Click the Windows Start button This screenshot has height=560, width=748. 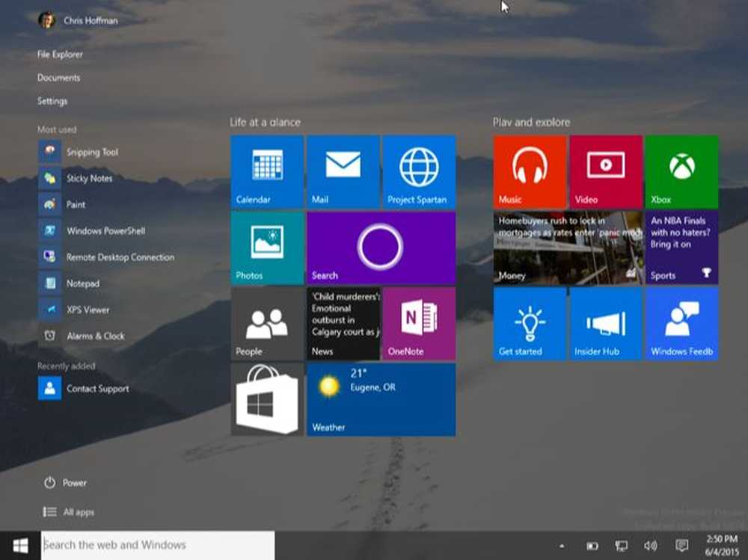20,545
